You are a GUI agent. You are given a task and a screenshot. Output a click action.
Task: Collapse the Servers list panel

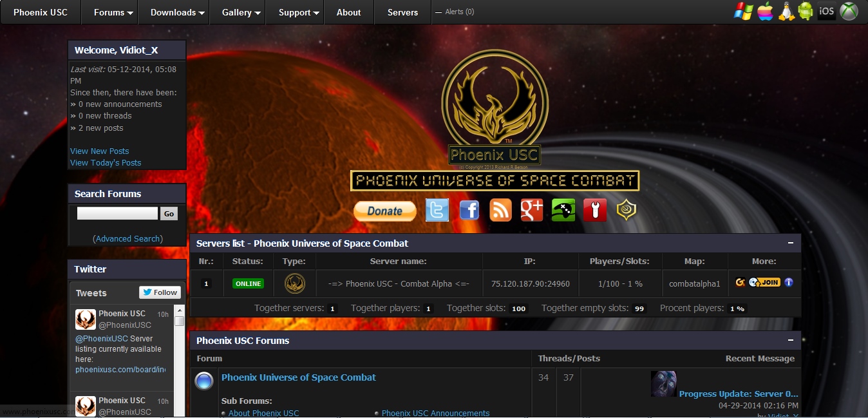(x=790, y=243)
